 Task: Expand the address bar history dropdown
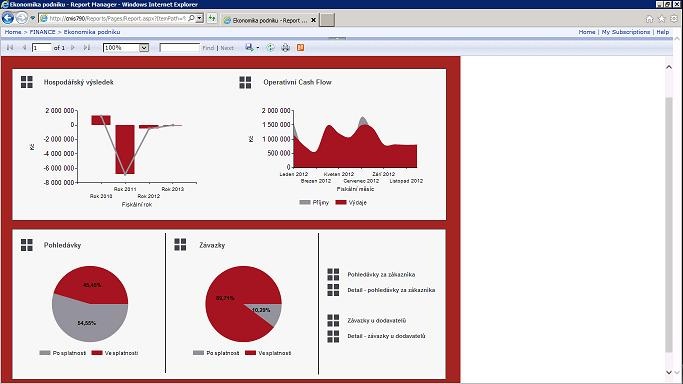199,18
